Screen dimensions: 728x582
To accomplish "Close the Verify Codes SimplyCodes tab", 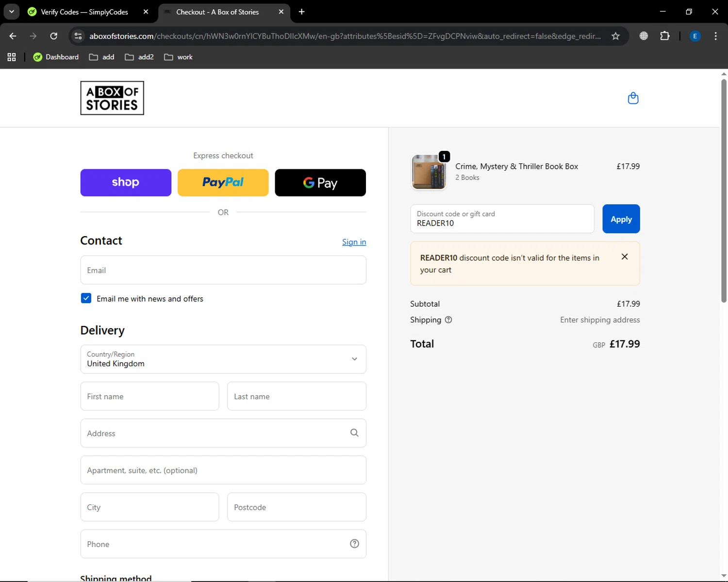I will pos(146,12).
